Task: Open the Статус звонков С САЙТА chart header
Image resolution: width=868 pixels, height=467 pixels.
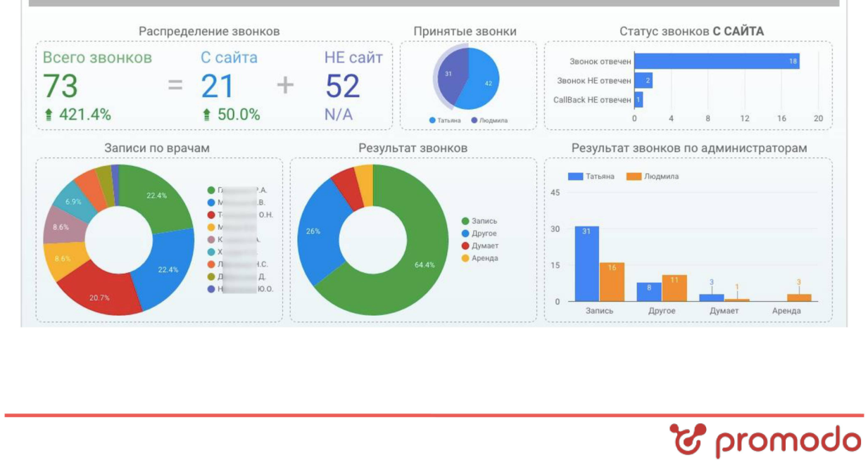Action: [x=693, y=31]
